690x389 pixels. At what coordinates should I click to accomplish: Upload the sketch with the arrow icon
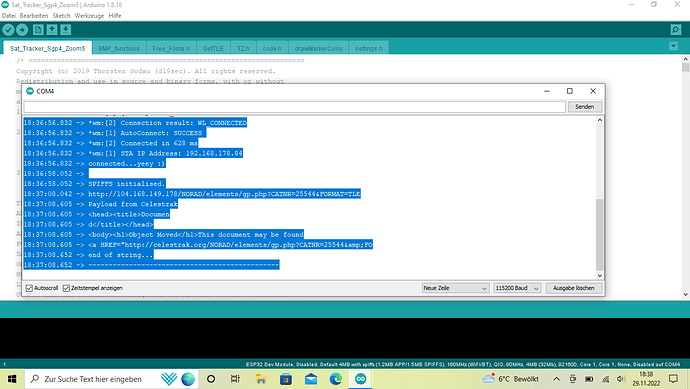(22, 30)
